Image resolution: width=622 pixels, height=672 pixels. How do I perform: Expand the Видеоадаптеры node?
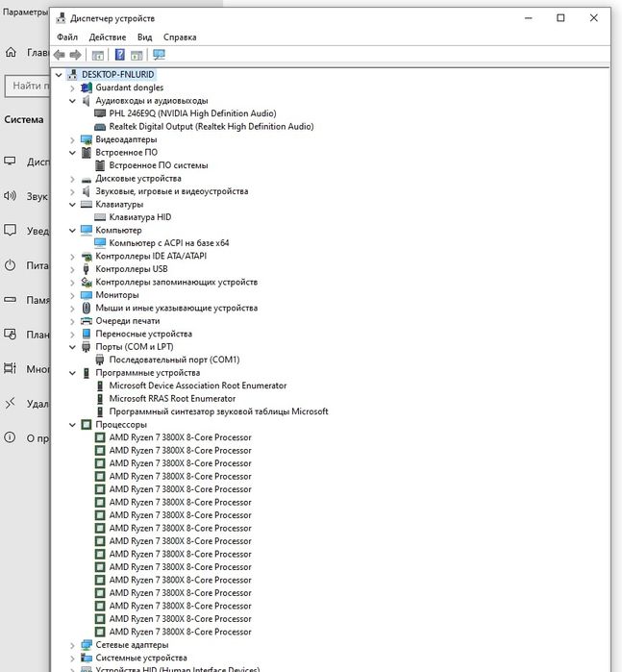72,139
